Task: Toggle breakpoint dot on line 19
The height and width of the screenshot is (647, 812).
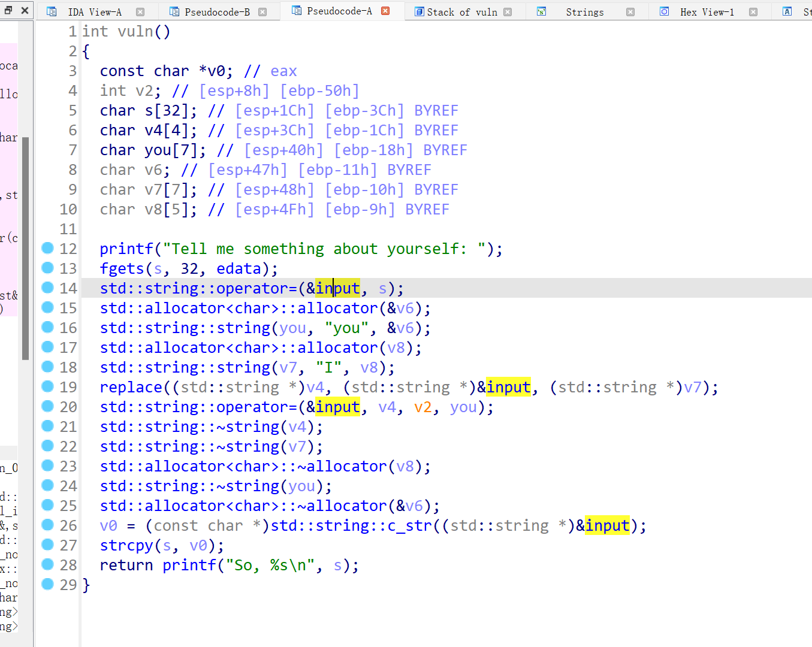Action: tap(48, 386)
